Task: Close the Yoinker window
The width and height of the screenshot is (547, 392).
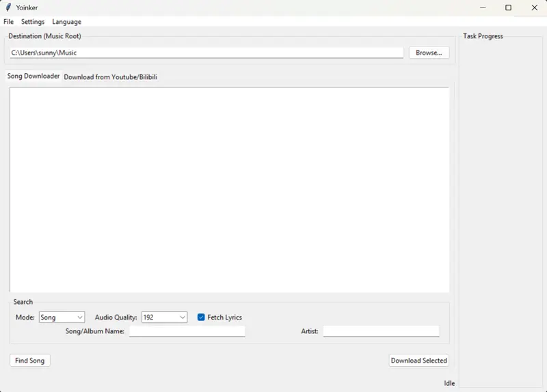Action: pyautogui.click(x=534, y=8)
